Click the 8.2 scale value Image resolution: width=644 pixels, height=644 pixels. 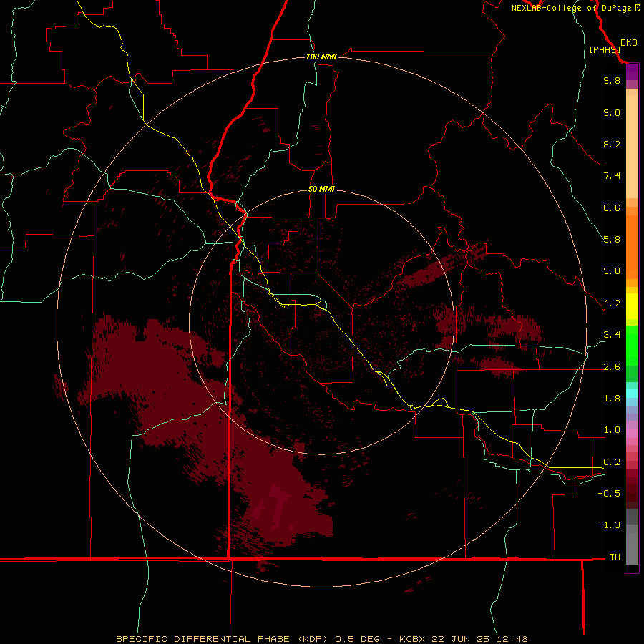[x=612, y=144]
